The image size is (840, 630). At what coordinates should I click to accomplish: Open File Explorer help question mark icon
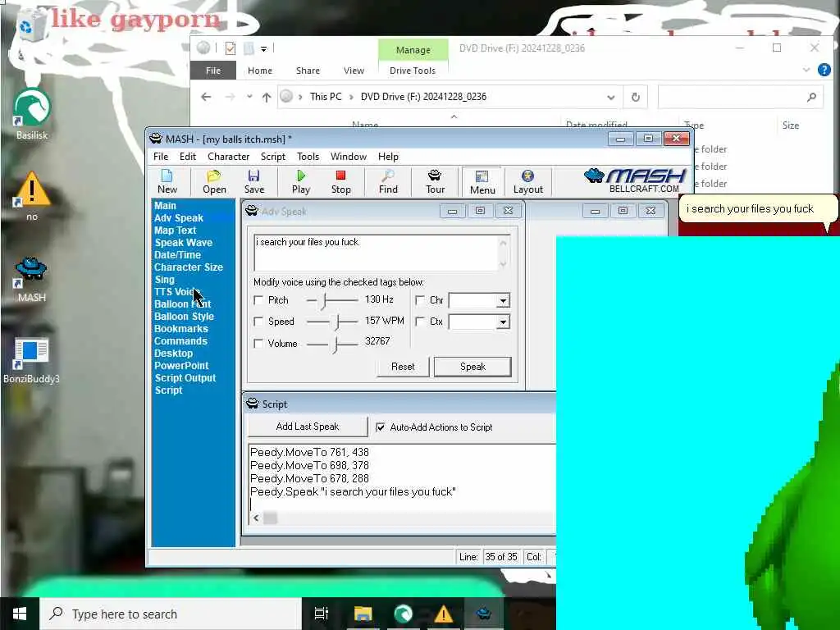(x=824, y=70)
